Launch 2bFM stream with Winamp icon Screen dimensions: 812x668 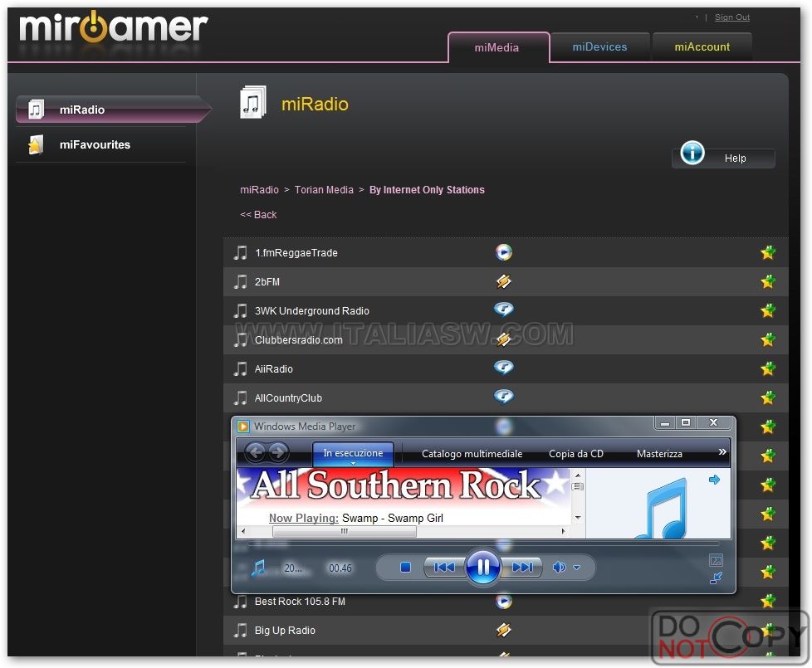click(x=503, y=281)
